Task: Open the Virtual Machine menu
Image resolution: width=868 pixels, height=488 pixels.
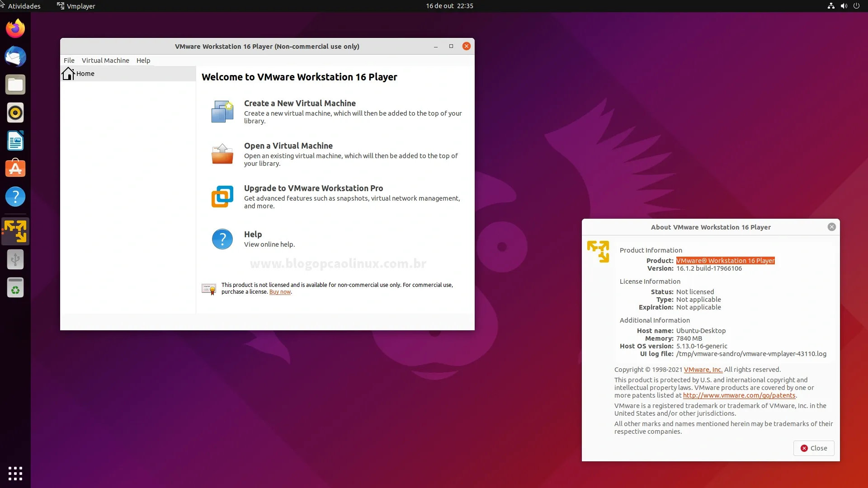Action: pyautogui.click(x=105, y=60)
